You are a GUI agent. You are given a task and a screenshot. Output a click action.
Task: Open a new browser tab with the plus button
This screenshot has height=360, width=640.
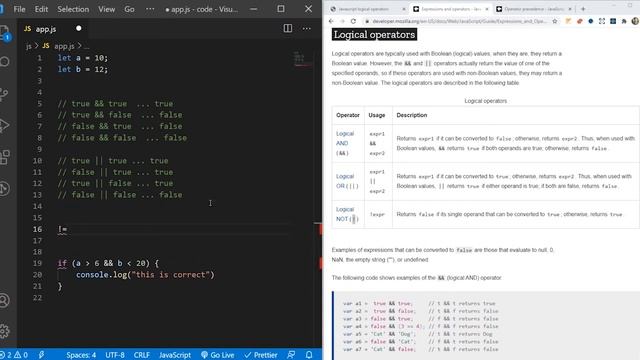point(583,9)
